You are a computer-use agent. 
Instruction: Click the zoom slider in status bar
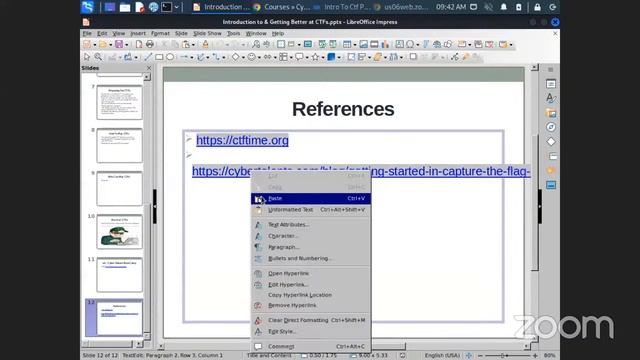pos(507,356)
